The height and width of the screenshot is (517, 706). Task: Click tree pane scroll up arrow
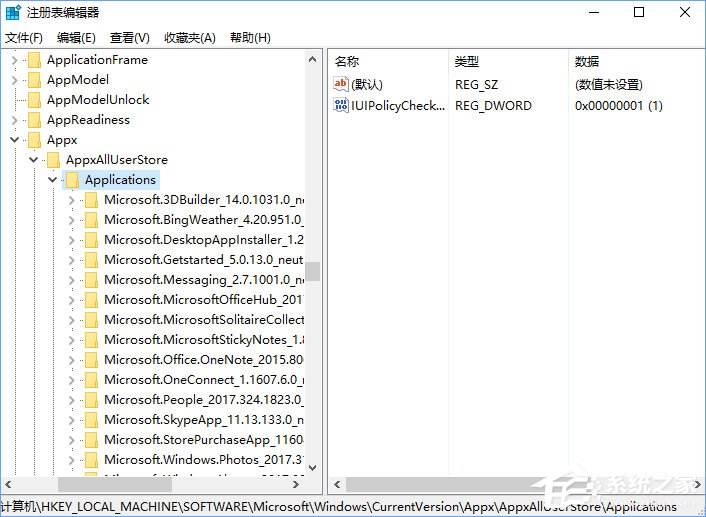312,59
